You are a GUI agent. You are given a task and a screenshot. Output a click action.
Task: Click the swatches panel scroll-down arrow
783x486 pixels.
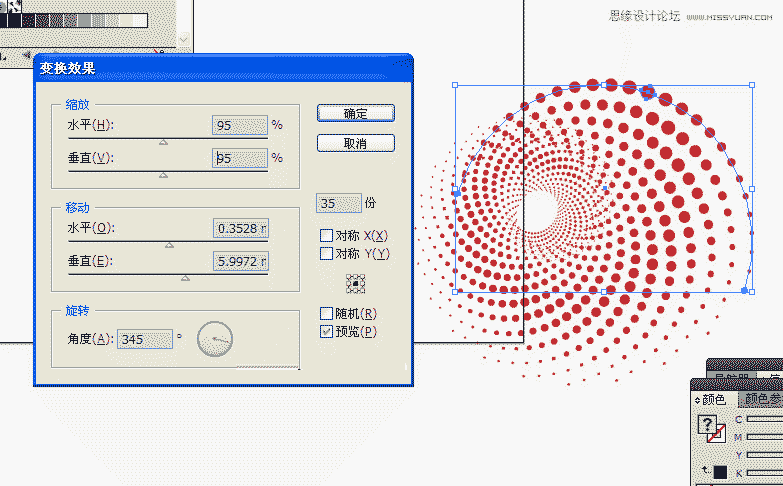point(184,39)
